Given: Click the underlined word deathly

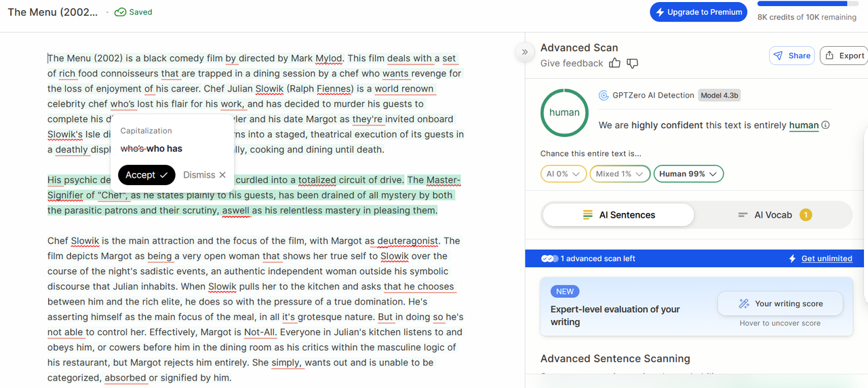Looking at the screenshot, I should coord(72,150).
